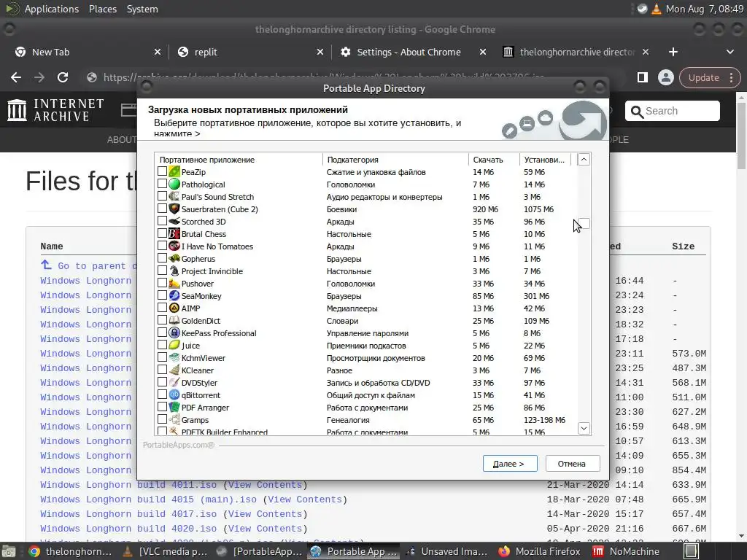Click the I Have No Tomatoes icon
This screenshot has height=560, width=747.
[x=174, y=246]
